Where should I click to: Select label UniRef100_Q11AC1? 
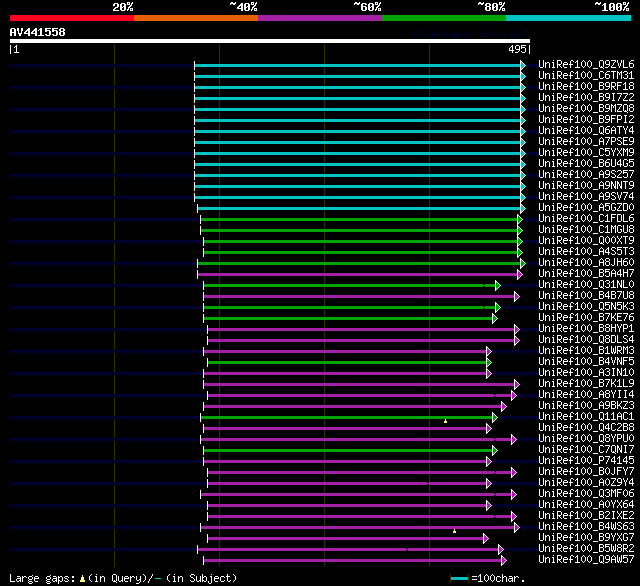[x=586, y=417]
